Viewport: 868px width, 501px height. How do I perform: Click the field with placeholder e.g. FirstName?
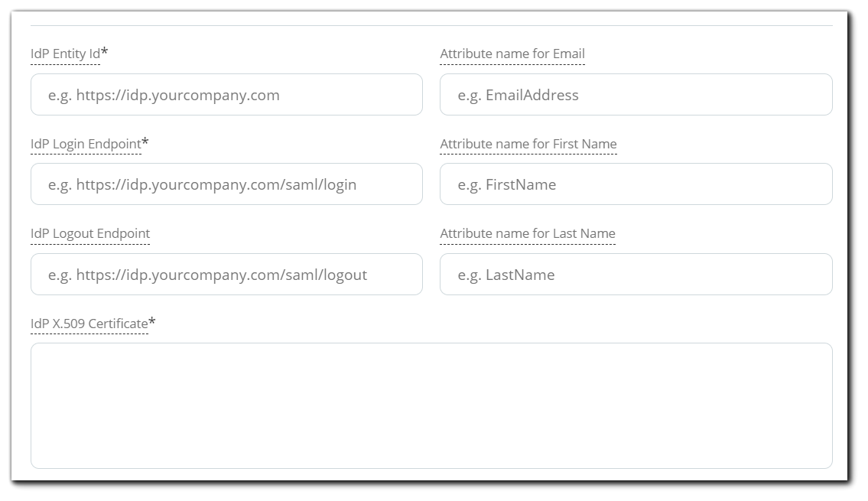pyautogui.click(x=636, y=184)
